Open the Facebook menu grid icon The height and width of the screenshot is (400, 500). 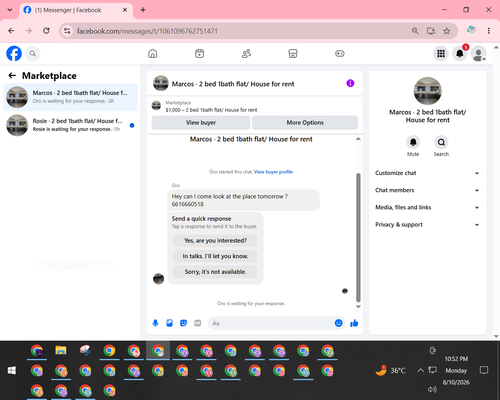441,53
